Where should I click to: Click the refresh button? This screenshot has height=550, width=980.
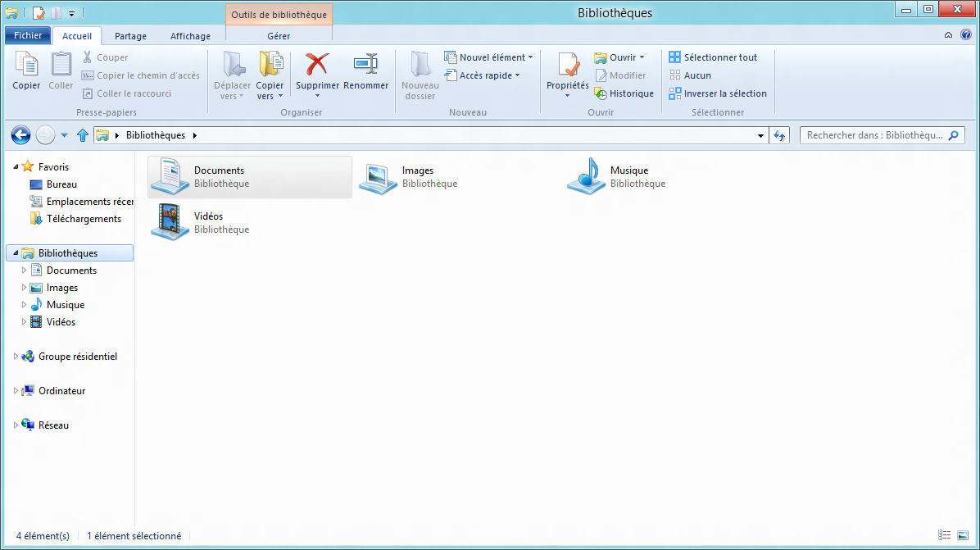(779, 135)
